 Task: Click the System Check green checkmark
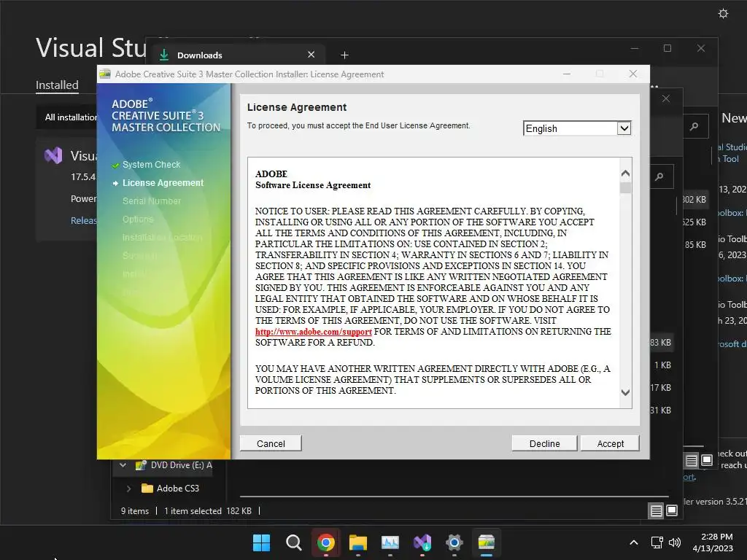tap(115, 166)
